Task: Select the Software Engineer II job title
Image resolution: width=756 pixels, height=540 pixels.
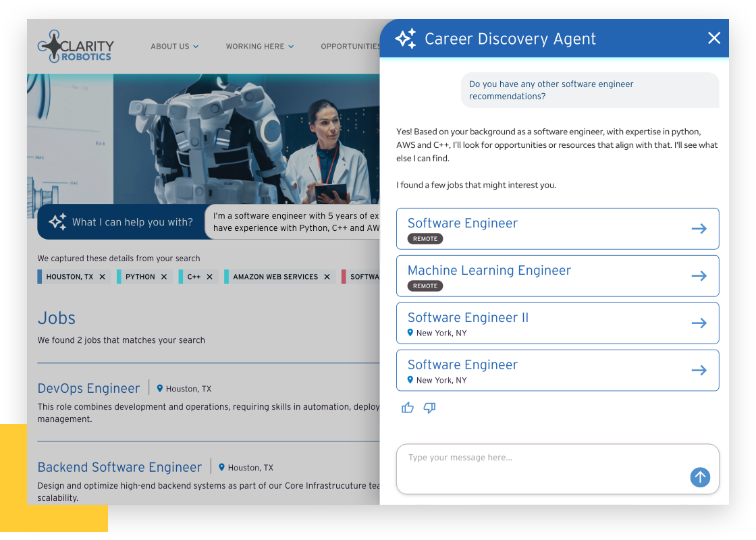Action: click(x=468, y=318)
